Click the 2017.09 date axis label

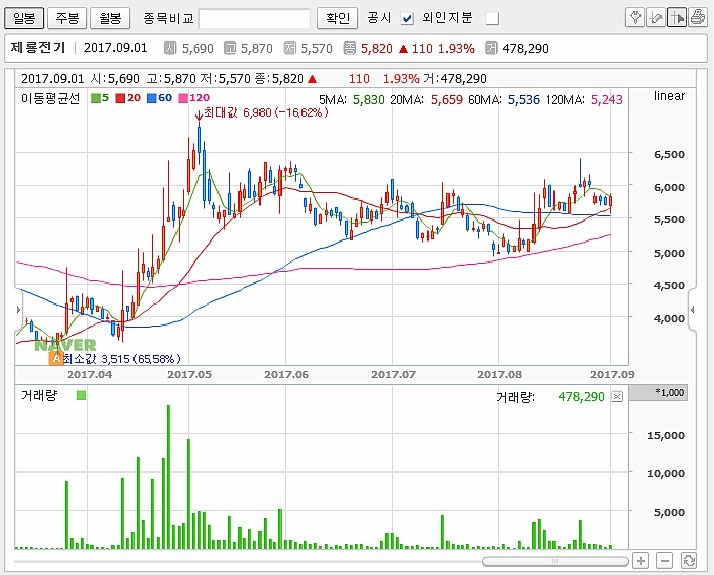(x=612, y=374)
